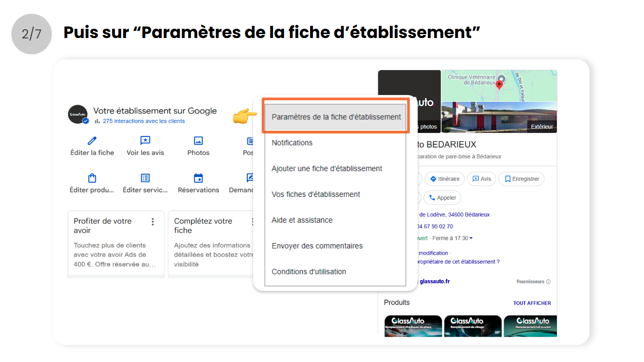Image resolution: width=644 pixels, height=362 pixels.
Task: Open three-dot menu on Profiter de votre avoir
Action: click(x=153, y=222)
